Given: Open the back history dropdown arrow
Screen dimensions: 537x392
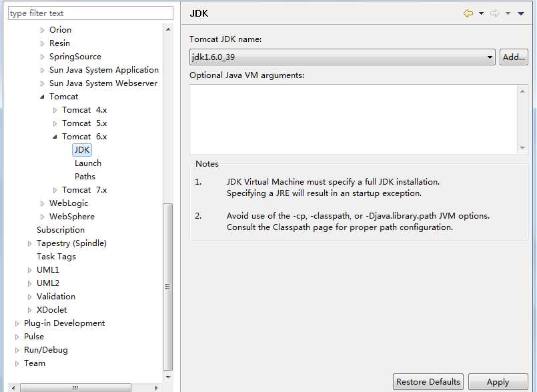Looking at the screenshot, I should [x=481, y=13].
